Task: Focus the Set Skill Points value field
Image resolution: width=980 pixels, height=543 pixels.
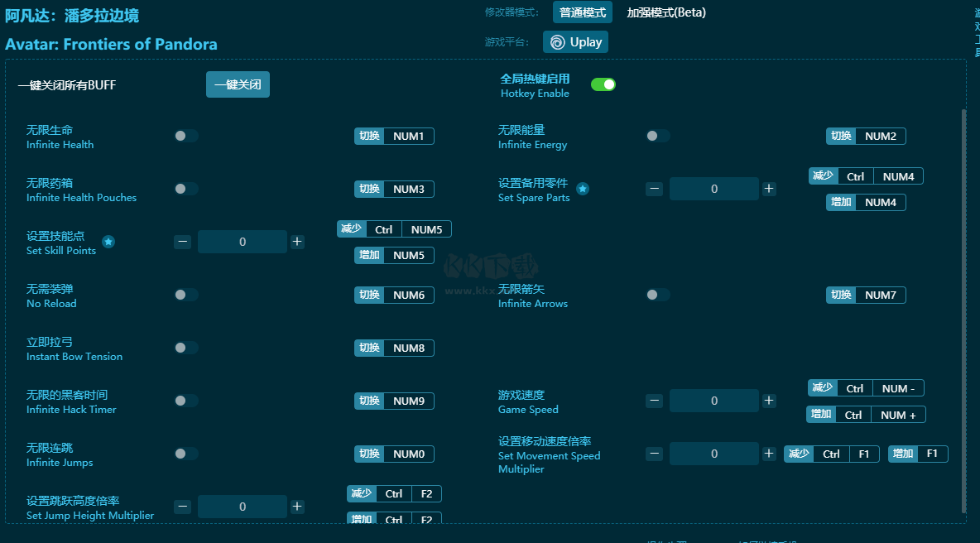Action: pyautogui.click(x=243, y=242)
